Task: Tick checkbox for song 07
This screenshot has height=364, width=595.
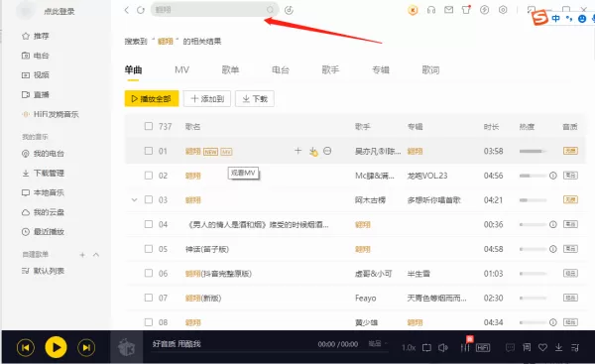Action: pyautogui.click(x=149, y=298)
